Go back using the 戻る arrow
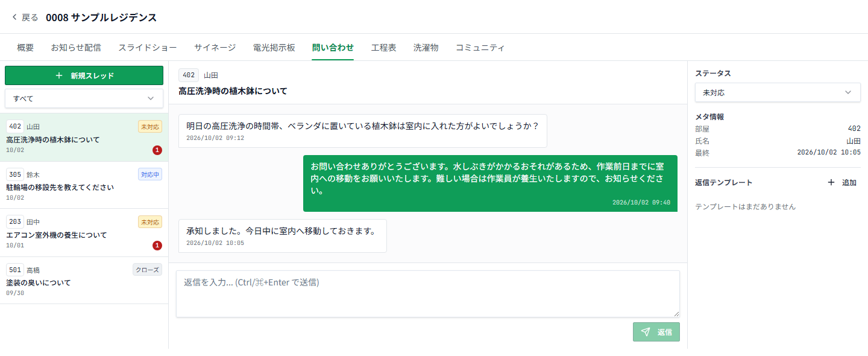Image resolution: width=868 pixels, height=356 pixels. 14,17
